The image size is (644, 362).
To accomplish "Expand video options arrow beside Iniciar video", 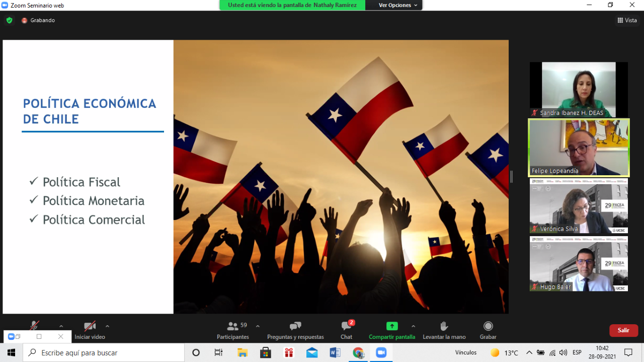I will click(107, 326).
